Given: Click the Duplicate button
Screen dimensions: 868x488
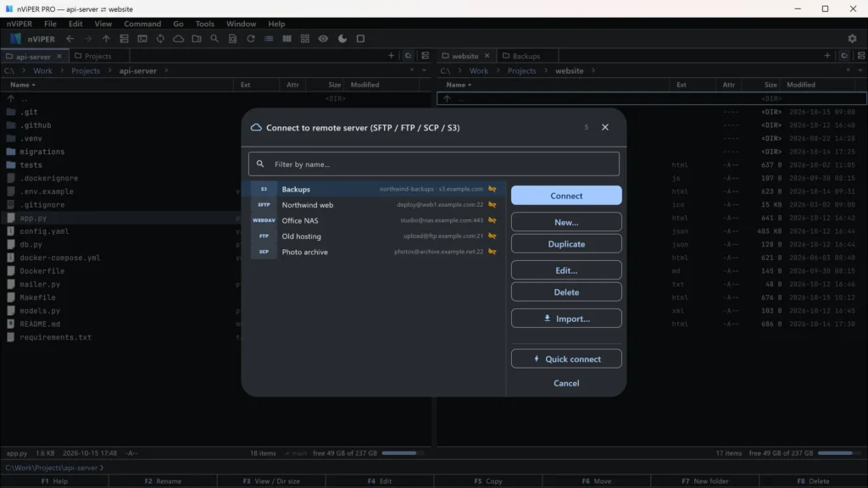Looking at the screenshot, I should [x=566, y=244].
